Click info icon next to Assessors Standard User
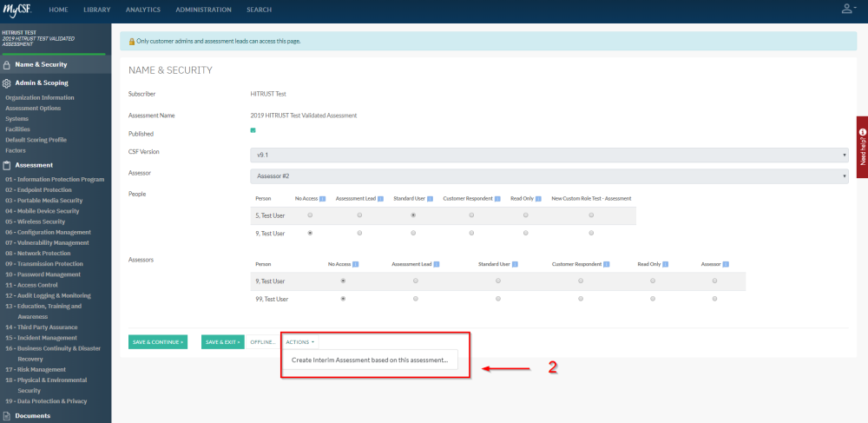This screenshot has height=423, width=868. 515,265
